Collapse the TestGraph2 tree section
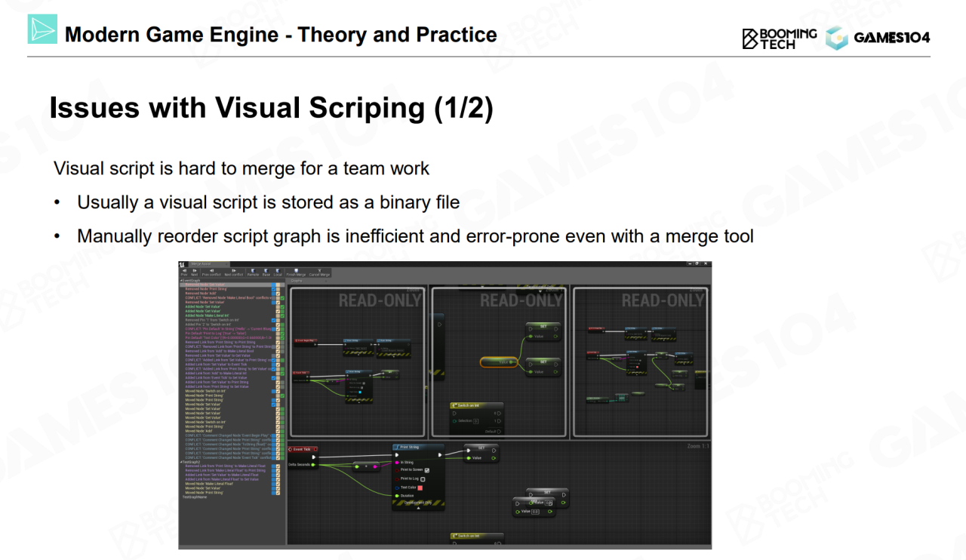 [x=180, y=461]
